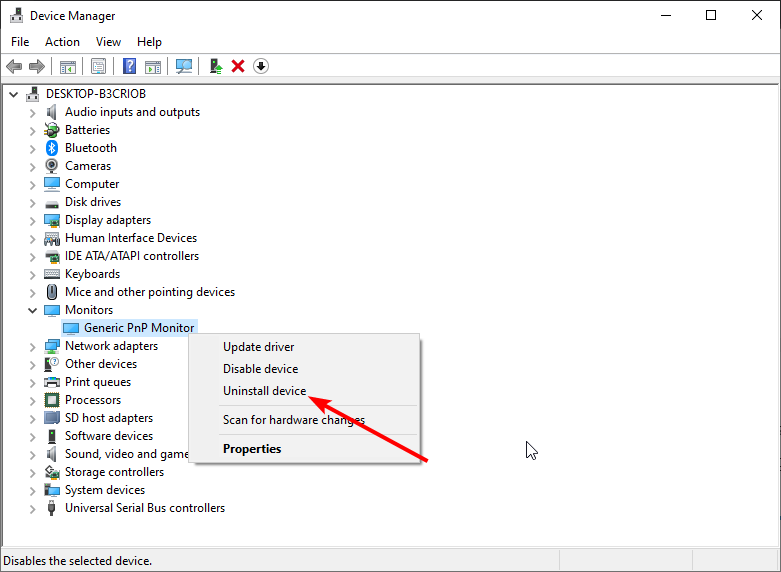Expand Audio inputs and outputs
The image size is (781, 572).
[x=32, y=113]
